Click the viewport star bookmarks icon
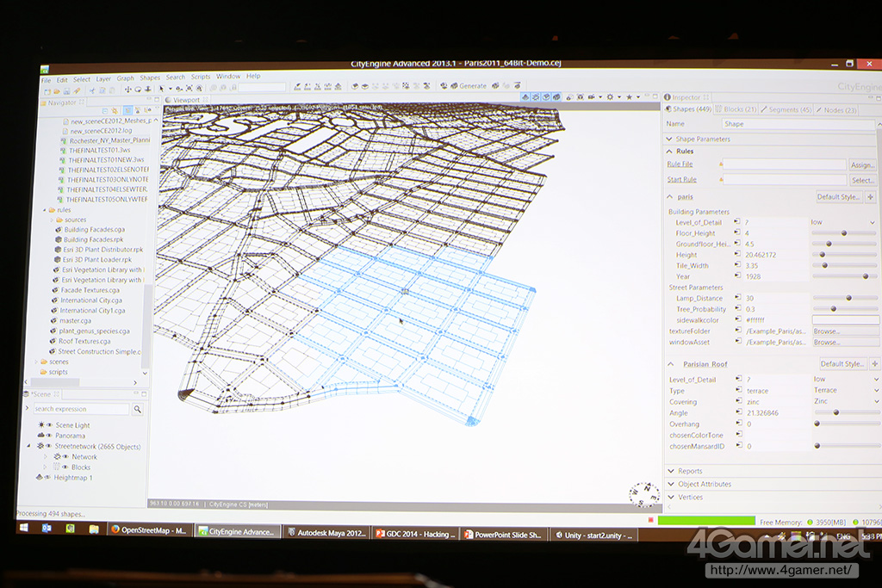This screenshot has width=882, height=588. (x=630, y=97)
